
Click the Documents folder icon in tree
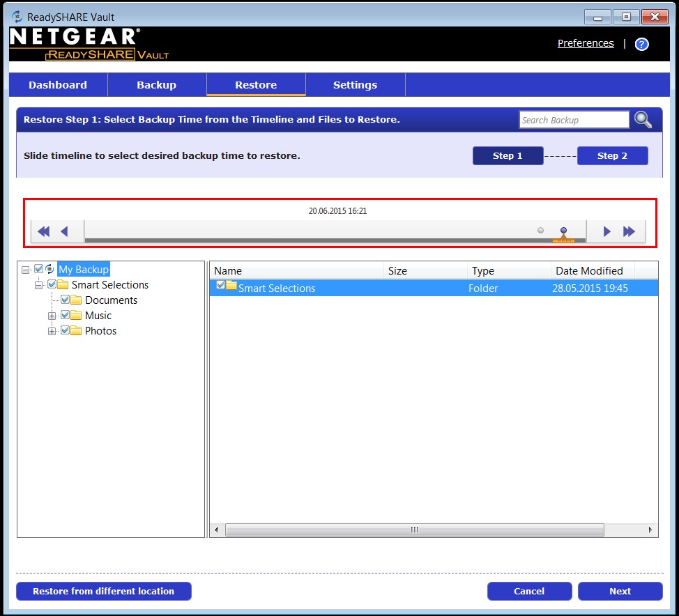[76, 300]
